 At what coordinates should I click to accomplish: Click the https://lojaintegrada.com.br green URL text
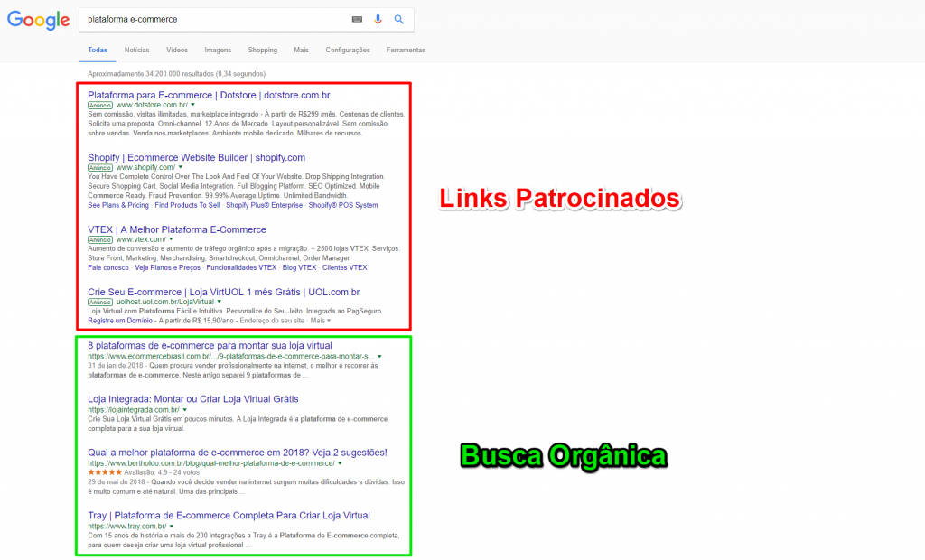pos(134,410)
